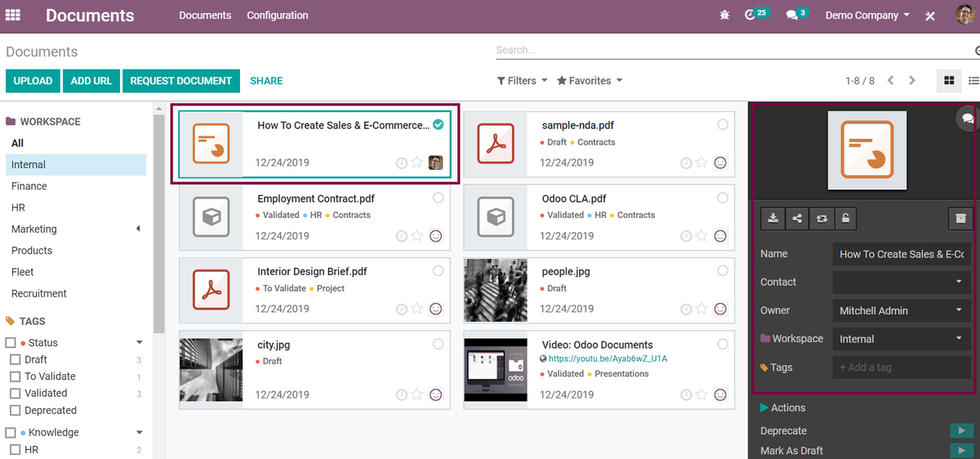Open the youtu.be video link

pos(608,359)
